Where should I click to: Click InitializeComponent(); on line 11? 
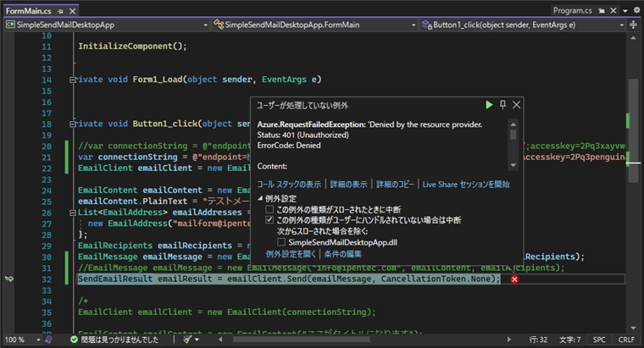point(132,47)
